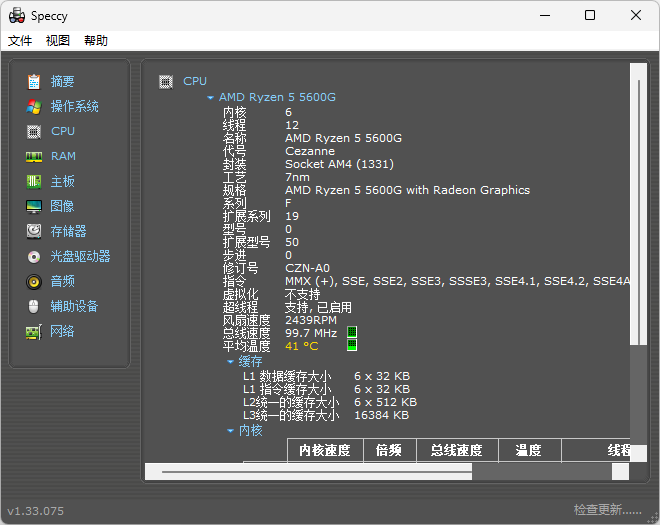Click the CPU section title text

(195, 81)
